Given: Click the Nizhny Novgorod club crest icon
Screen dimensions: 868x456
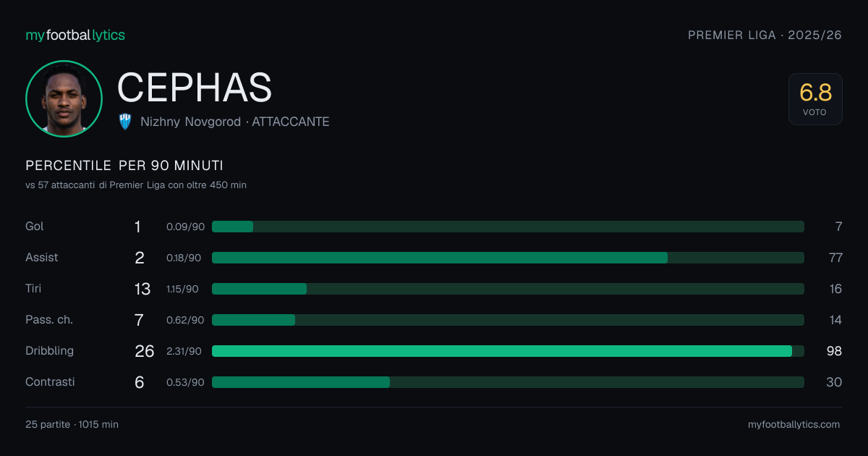Looking at the screenshot, I should click(x=125, y=122).
